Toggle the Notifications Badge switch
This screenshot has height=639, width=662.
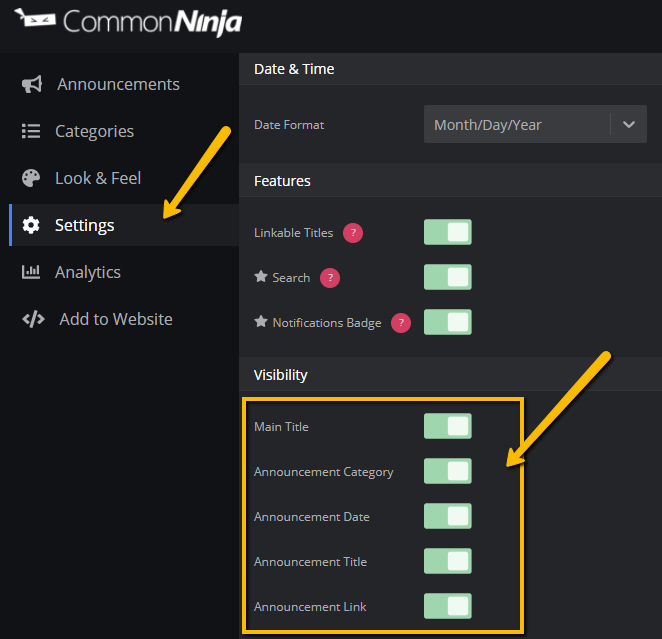pos(448,322)
